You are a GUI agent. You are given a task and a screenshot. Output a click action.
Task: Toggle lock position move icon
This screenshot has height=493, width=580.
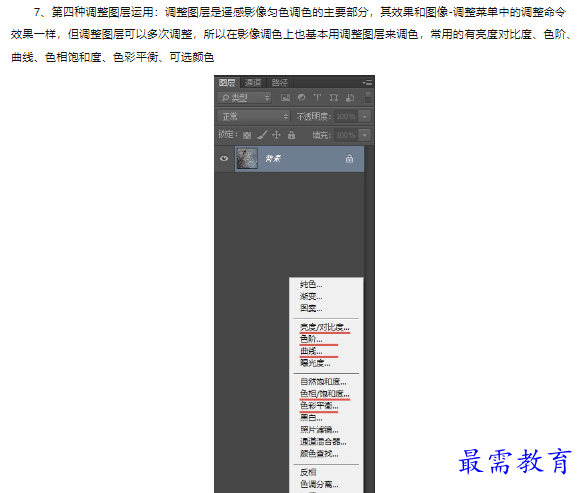[276, 135]
